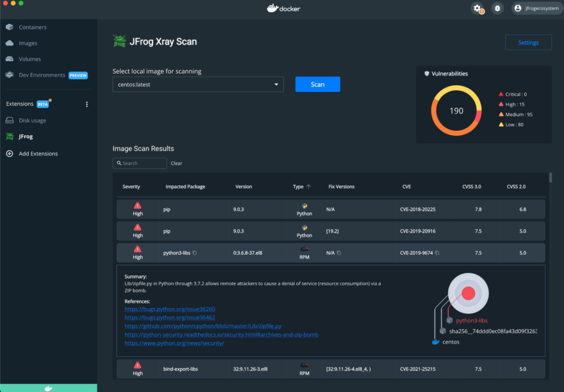Click the Scan button
564x392 pixels.
point(317,84)
